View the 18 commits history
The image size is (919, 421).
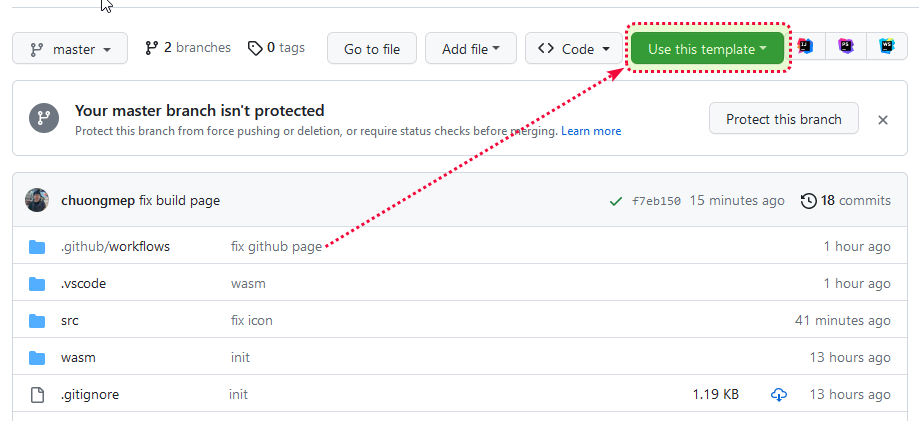coord(846,200)
